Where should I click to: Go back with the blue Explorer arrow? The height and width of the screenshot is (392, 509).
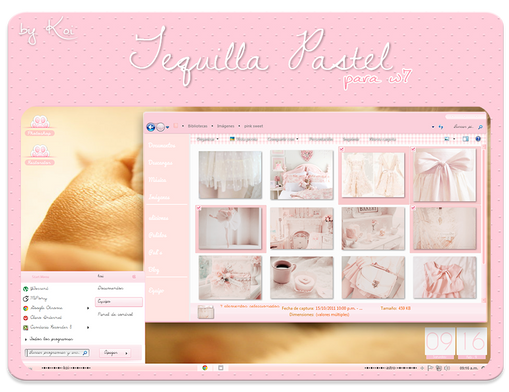[x=151, y=127]
